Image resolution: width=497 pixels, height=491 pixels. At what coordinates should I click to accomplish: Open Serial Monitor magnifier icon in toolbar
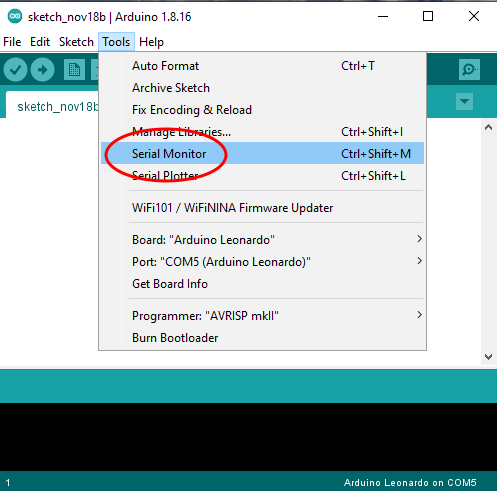pos(469,69)
